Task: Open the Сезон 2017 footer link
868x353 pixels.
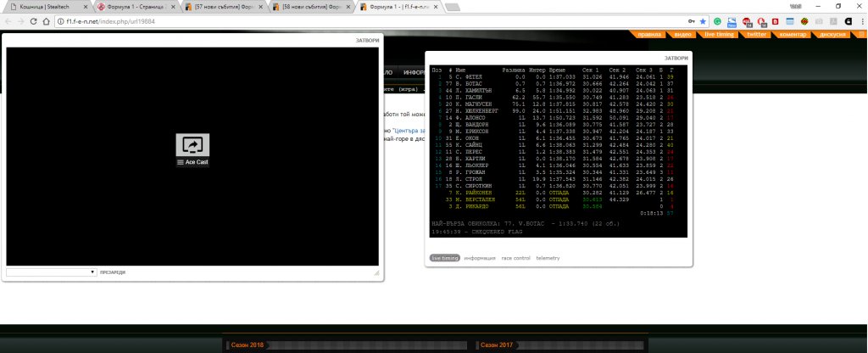Action: pyautogui.click(x=497, y=345)
